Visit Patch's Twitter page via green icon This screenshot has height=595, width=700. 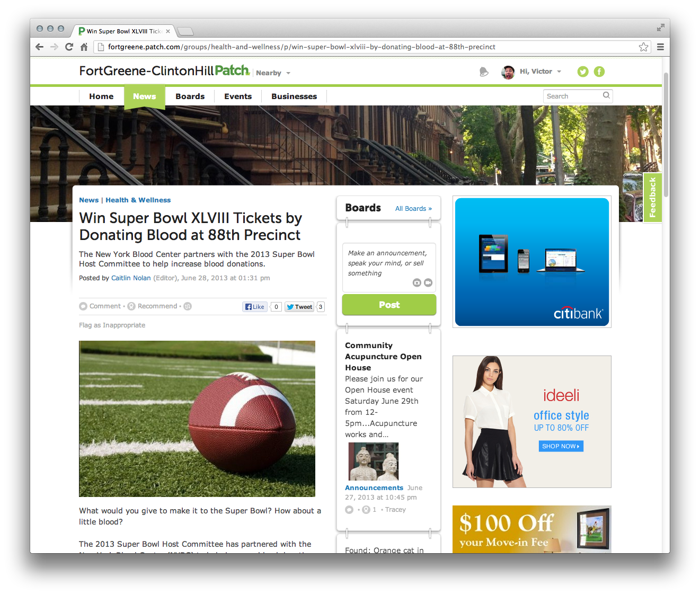583,72
